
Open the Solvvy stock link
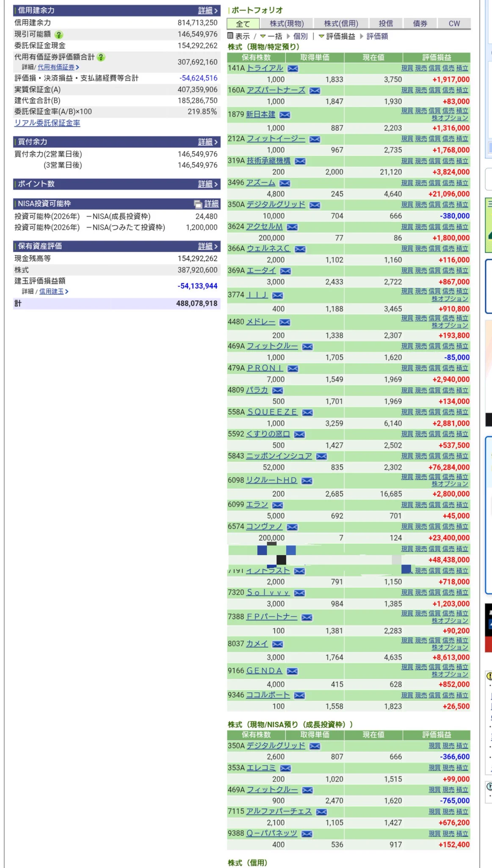pos(268,593)
